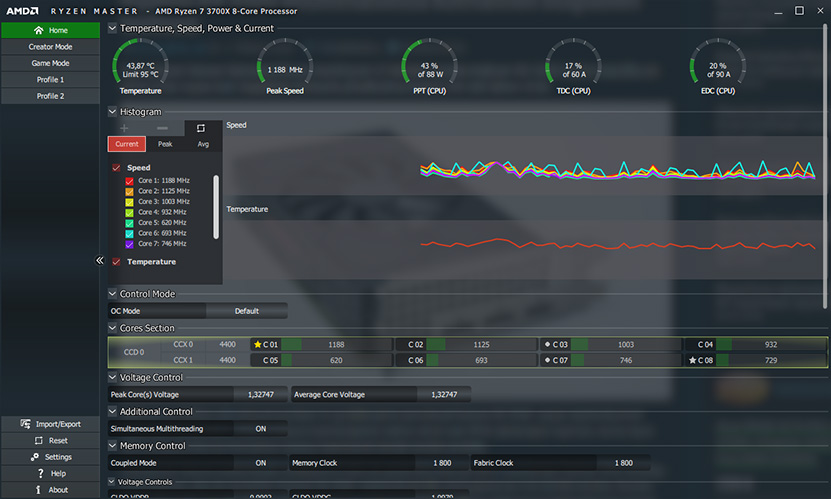The image size is (831, 499).
Task: Click the C 01 core speed bar
Action: (x=337, y=344)
